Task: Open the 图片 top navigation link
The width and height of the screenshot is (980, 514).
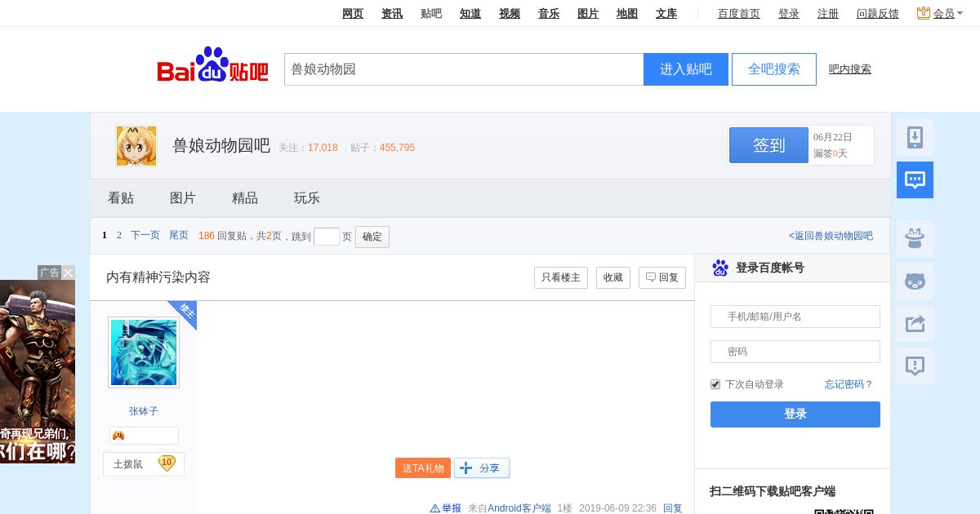Action: point(588,13)
